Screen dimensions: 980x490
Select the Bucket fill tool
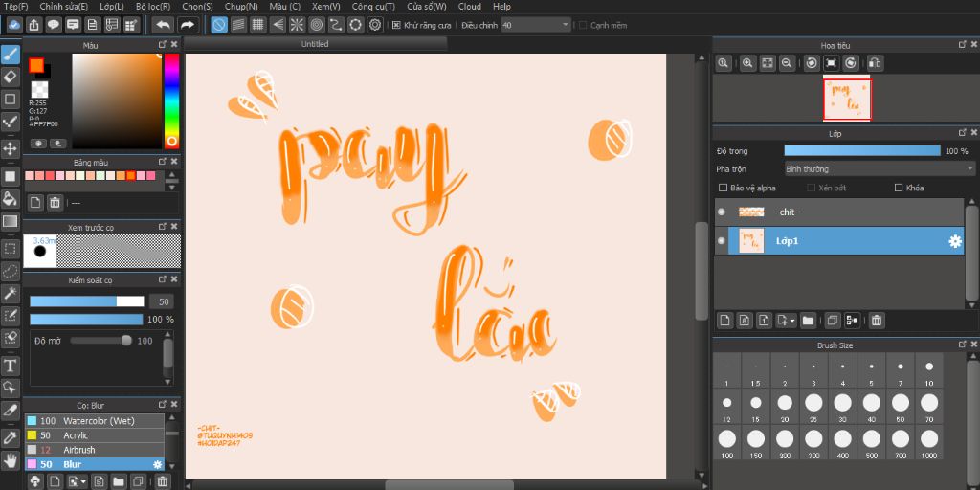coord(10,199)
